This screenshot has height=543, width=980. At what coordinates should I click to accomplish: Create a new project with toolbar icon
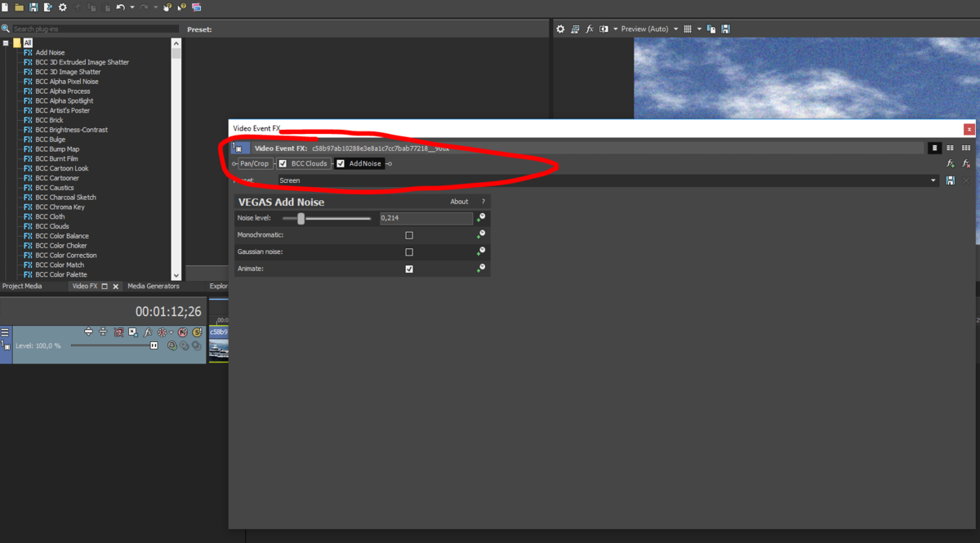pyautogui.click(x=6, y=7)
